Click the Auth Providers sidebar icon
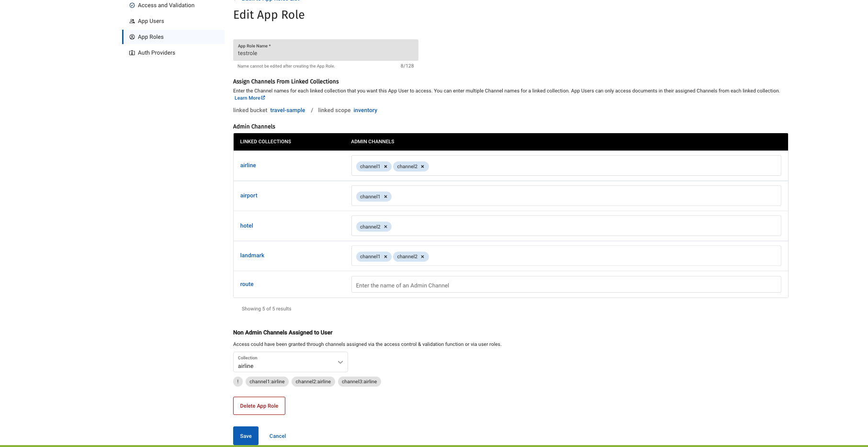The height and width of the screenshot is (447, 868). point(132,53)
